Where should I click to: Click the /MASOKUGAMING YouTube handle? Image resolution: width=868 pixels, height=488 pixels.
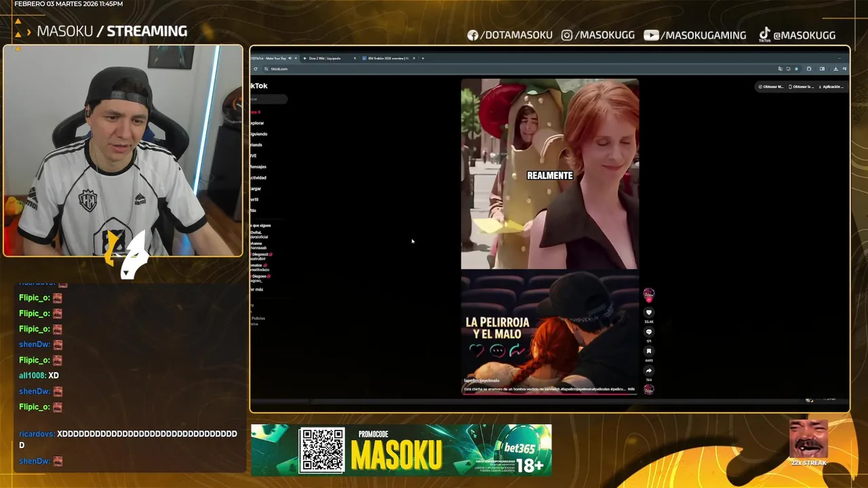[695, 35]
